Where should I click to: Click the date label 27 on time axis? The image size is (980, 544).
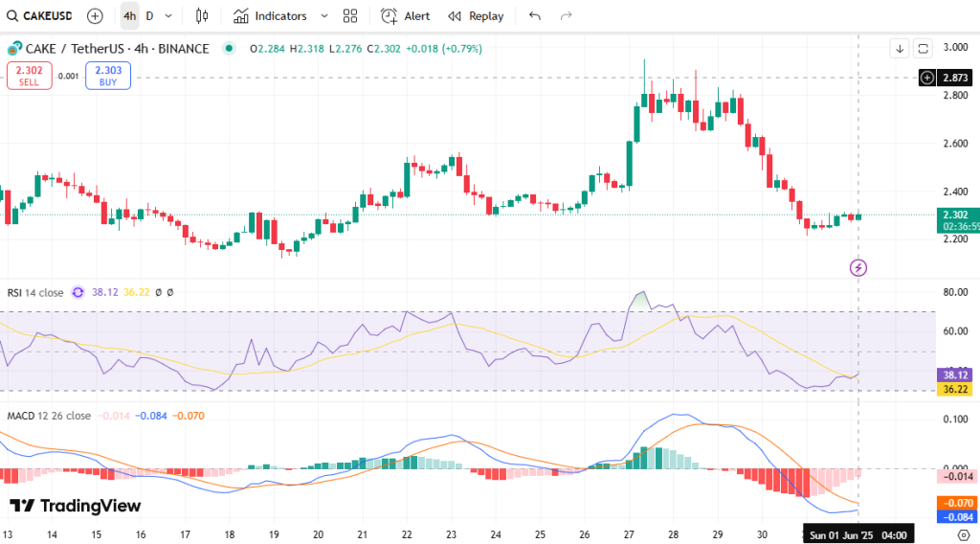(629, 534)
